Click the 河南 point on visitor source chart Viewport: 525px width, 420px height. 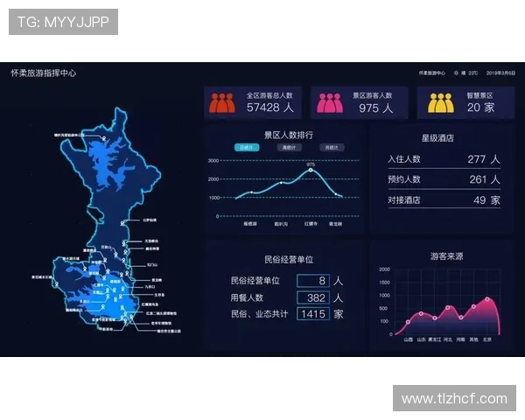(461, 318)
